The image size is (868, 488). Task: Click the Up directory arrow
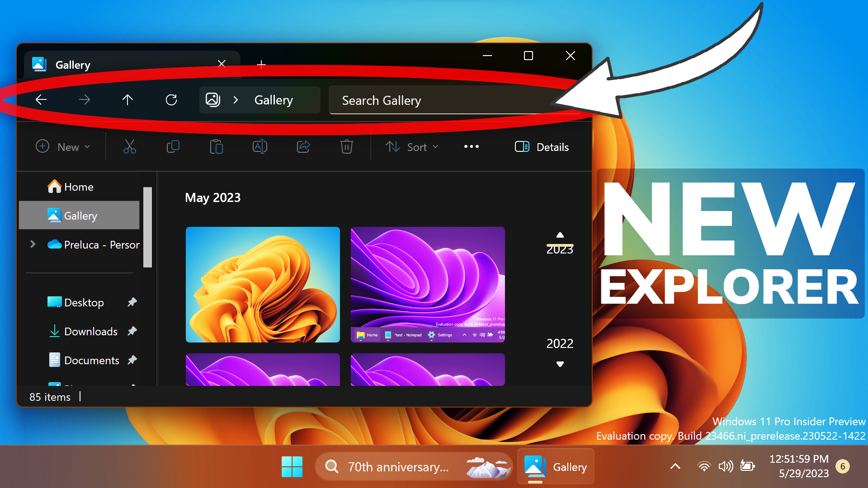coord(127,100)
